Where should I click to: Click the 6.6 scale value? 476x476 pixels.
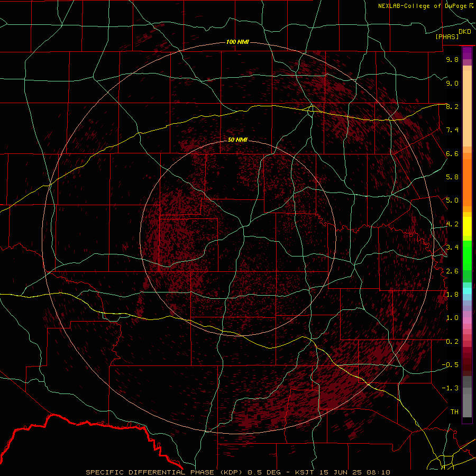coord(452,153)
